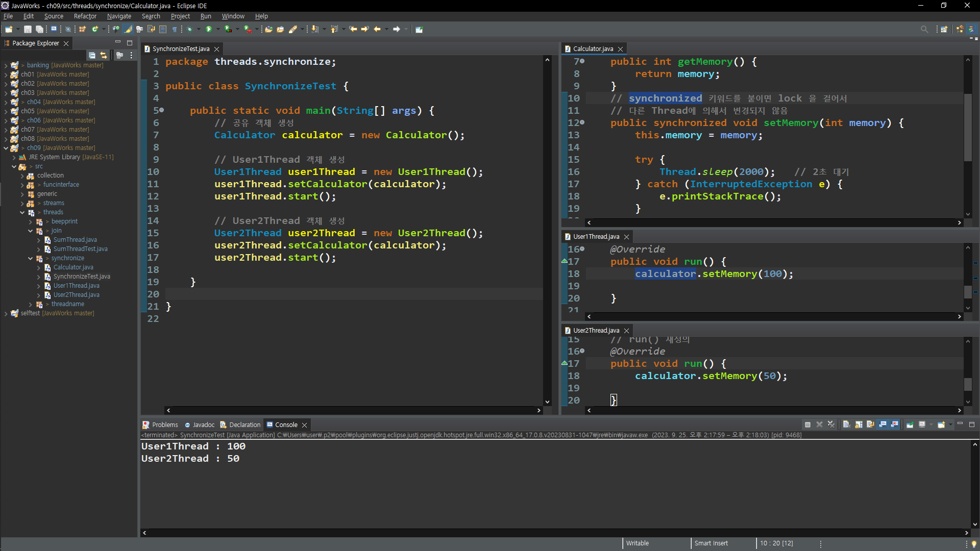Click the Pin Console icon
This screenshot has height=551, width=980.
[x=910, y=424]
